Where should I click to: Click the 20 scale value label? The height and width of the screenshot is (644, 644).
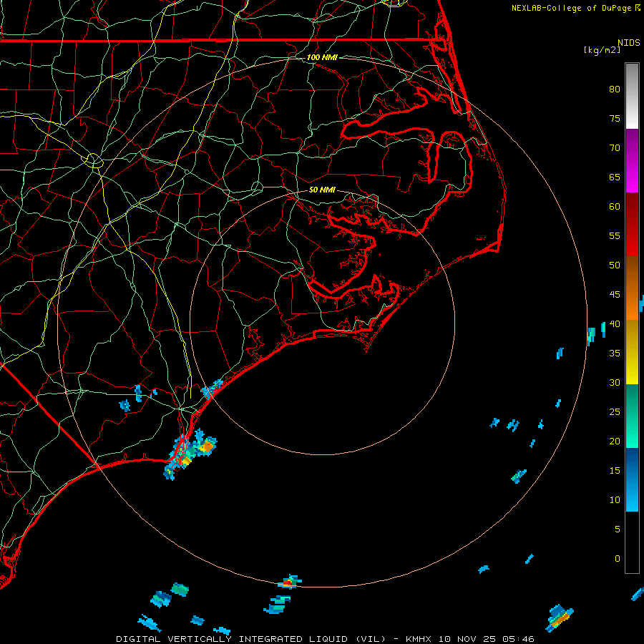click(615, 441)
